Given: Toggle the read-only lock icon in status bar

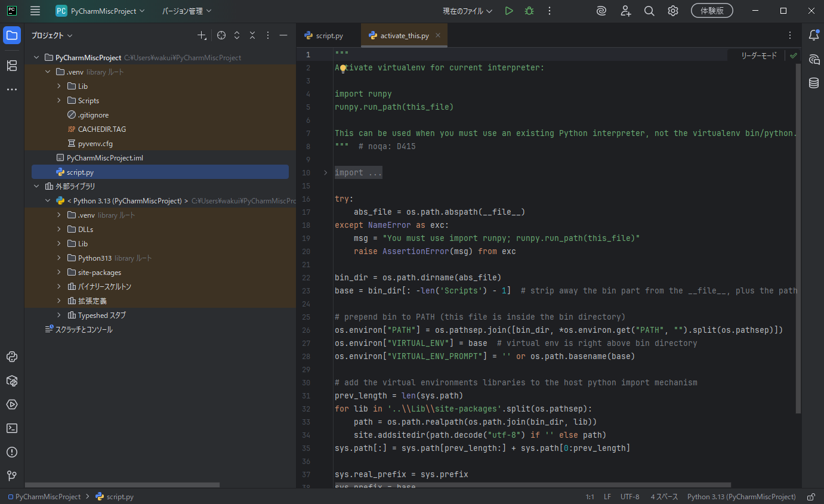Looking at the screenshot, I should click(x=811, y=497).
